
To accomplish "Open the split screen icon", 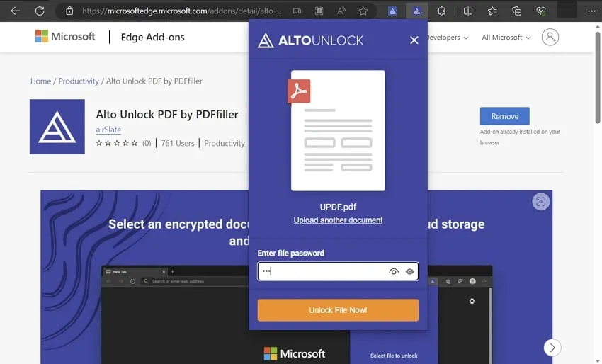I will pyautogui.click(x=468, y=11).
